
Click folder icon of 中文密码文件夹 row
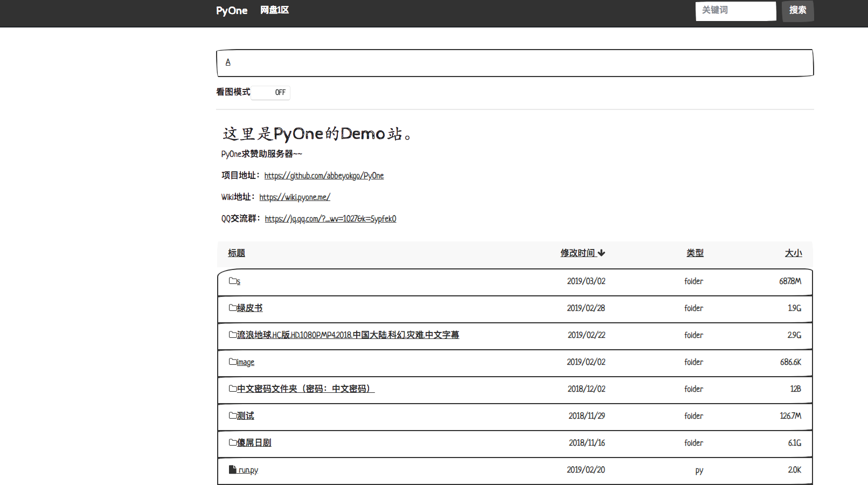point(233,389)
